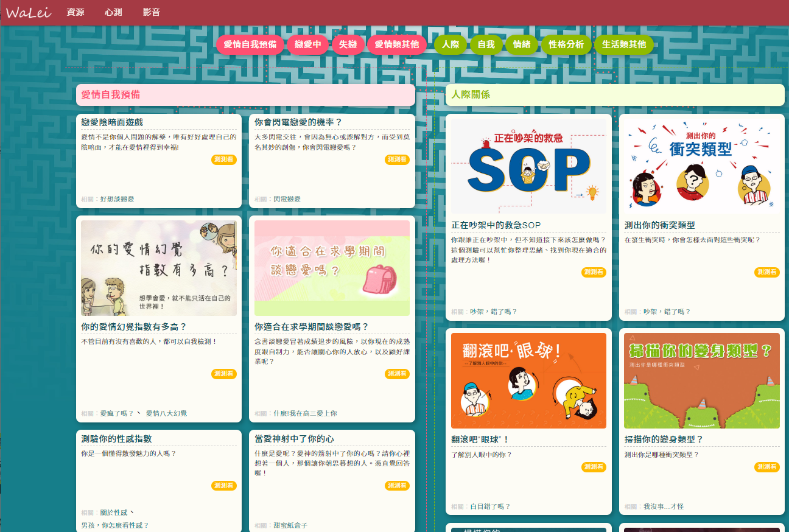Select the 戀愛中 category pill
This screenshot has height=532, width=789.
click(308, 44)
